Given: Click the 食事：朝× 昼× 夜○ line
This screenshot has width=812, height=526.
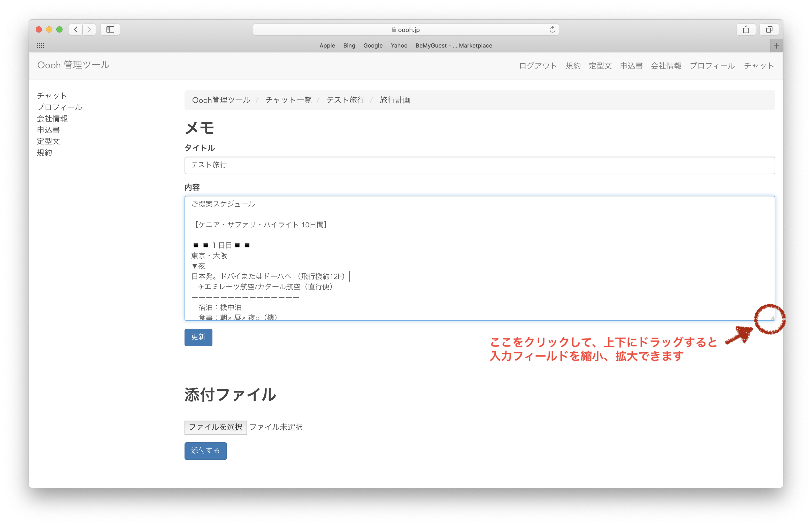Looking at the screenshot, I should [238, 317].
